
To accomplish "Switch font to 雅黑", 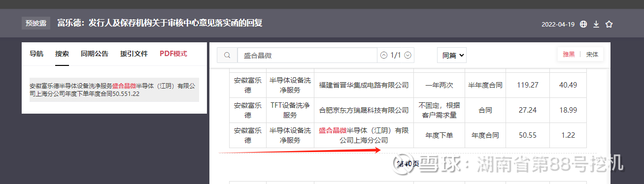I will click(x=569, y=55).
